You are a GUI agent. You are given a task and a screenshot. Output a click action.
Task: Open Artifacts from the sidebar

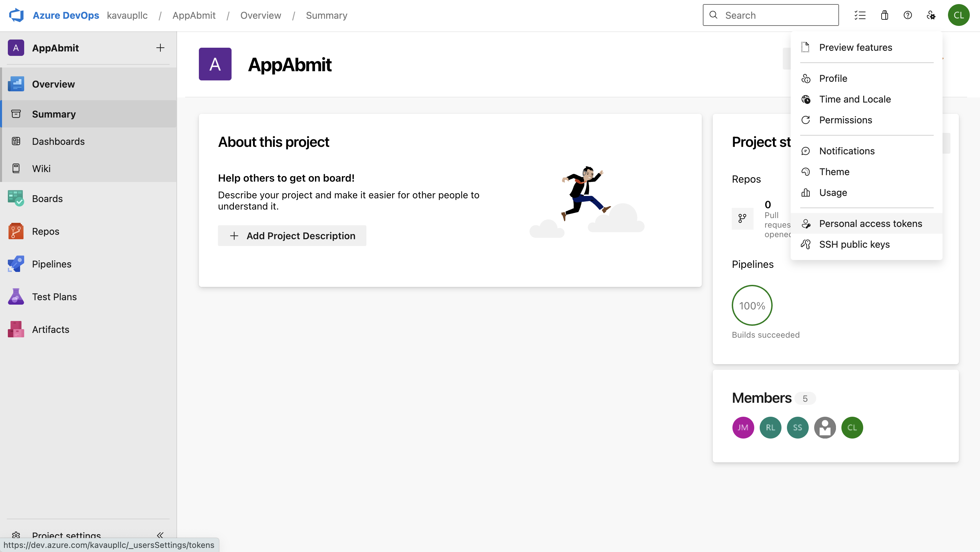click(x=51, y=330)
